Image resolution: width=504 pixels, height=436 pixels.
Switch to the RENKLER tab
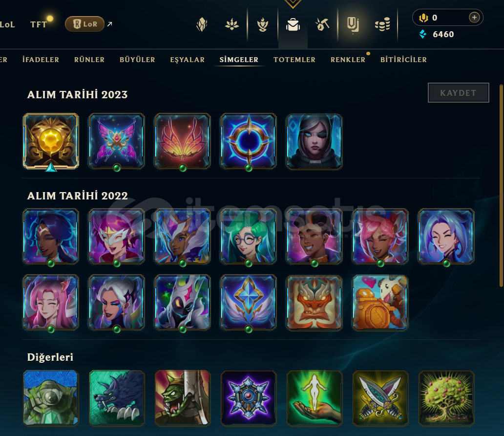tap(348, 60)
